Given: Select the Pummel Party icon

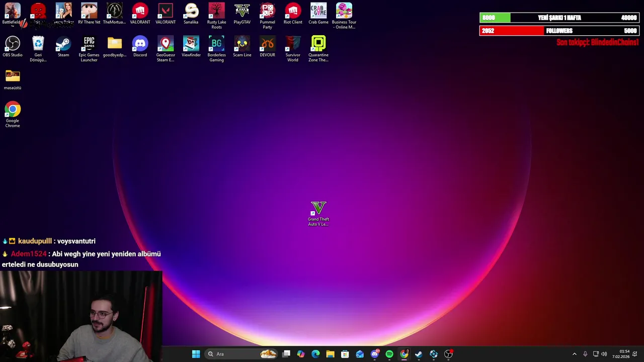Looking at the screenshot, I should pos(267,16).
